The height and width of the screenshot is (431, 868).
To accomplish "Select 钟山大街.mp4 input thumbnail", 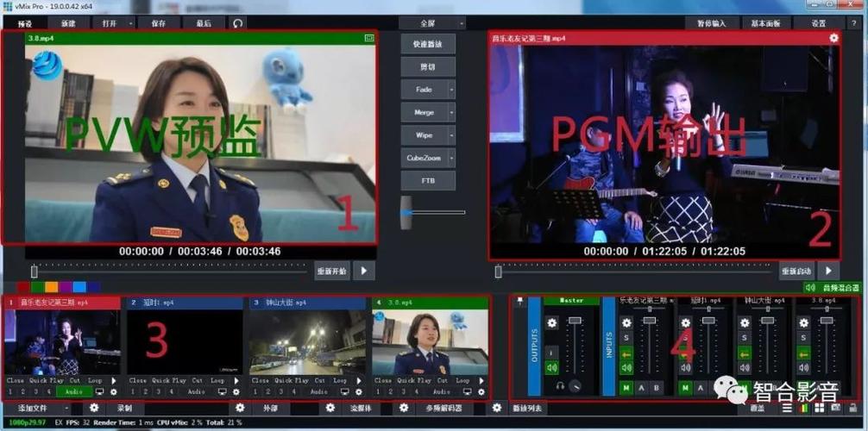I will pos(306,342).
